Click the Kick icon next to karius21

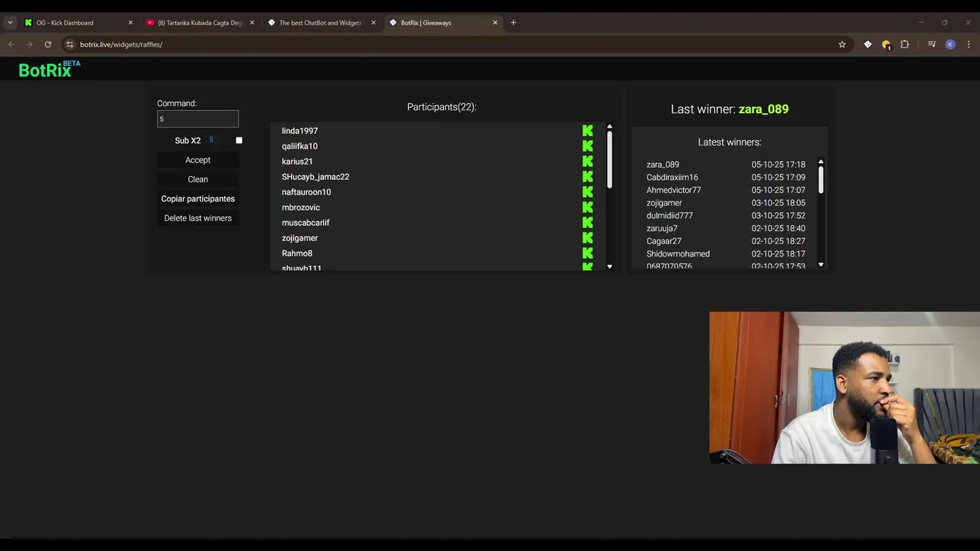point(587,161)
